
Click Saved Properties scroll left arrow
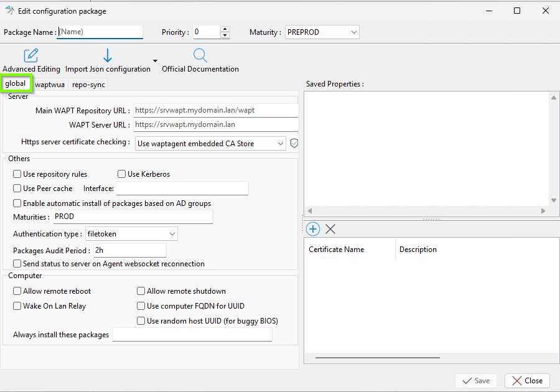click(x=310, y=211)
